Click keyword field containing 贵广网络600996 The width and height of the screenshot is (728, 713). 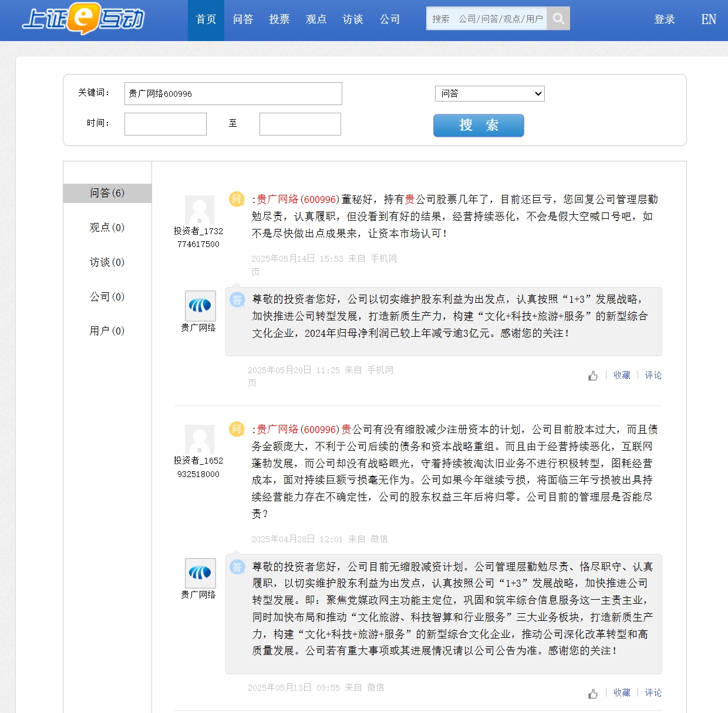pyautogui.click(x=233, y=93)
